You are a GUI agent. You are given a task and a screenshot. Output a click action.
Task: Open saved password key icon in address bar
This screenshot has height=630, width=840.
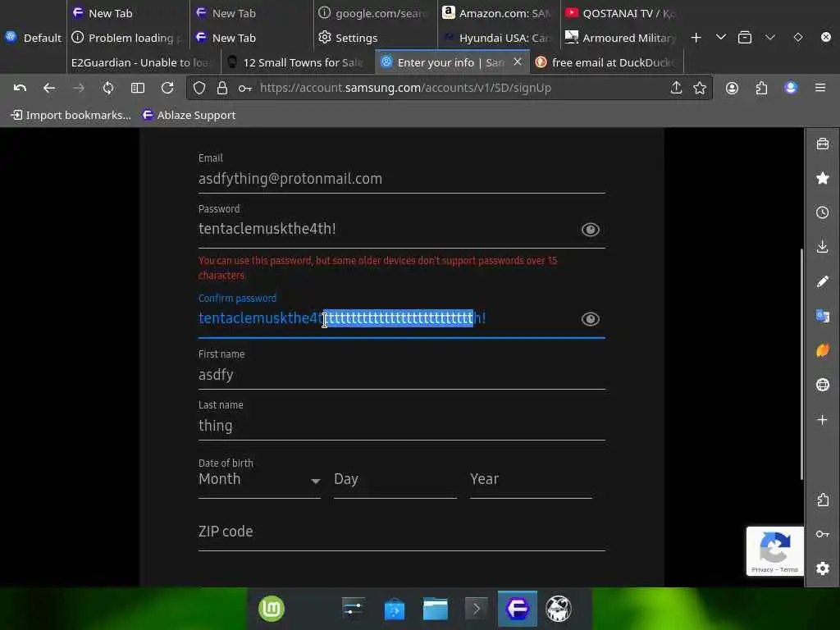(244, 88)
